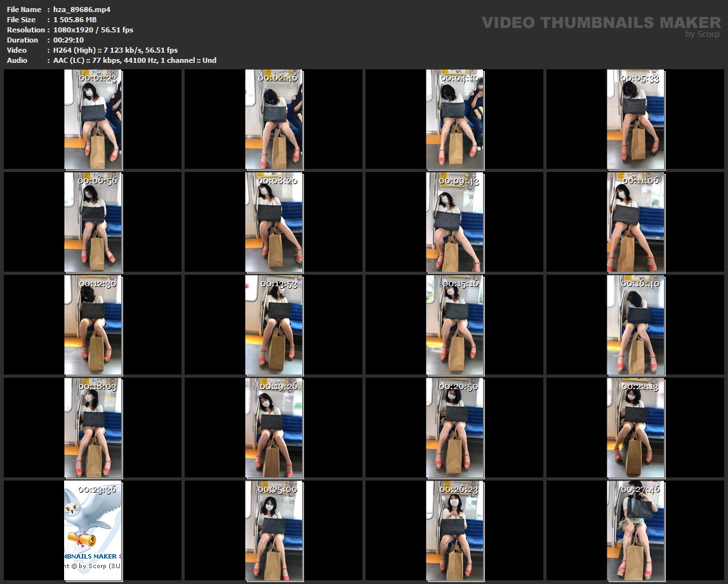Click the duration value 00:29:10
This screenshot has height=584, width=728.
pos(69,40)
